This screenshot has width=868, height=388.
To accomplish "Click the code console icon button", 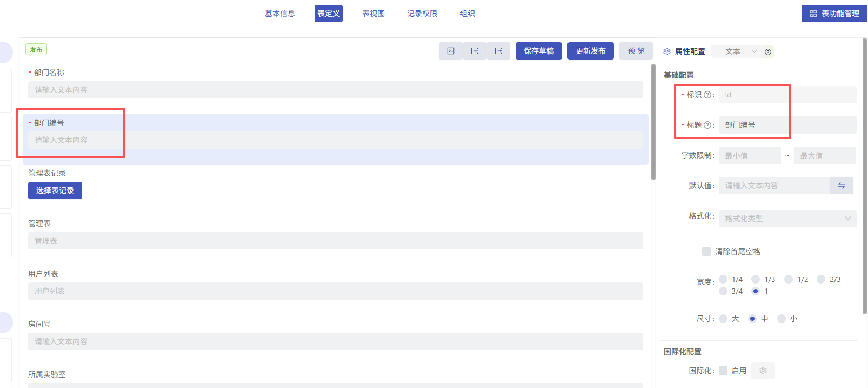I will (x=451, y=51).
